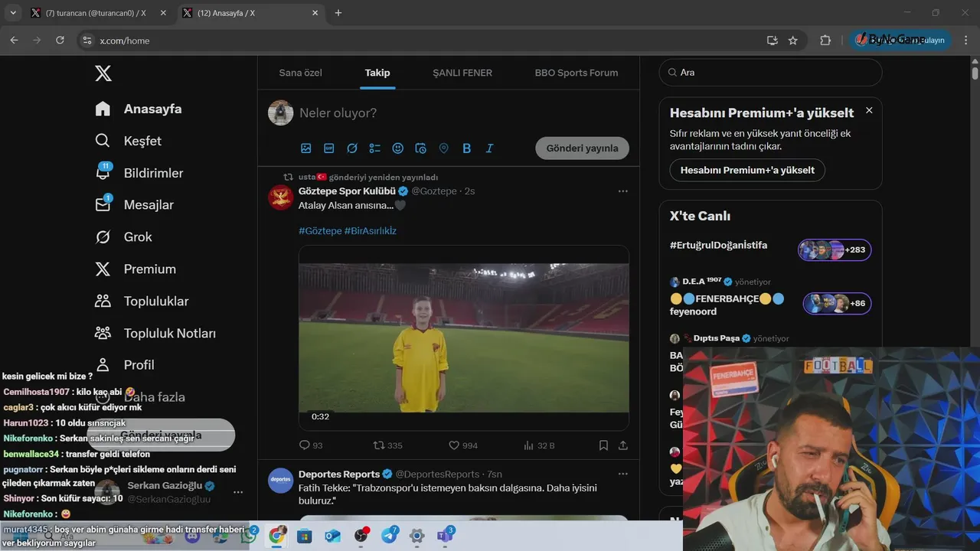Open Grok from the sidebar
Image resolution: width=980 pixels, height=551 pixels.
[x=122, y=236]
